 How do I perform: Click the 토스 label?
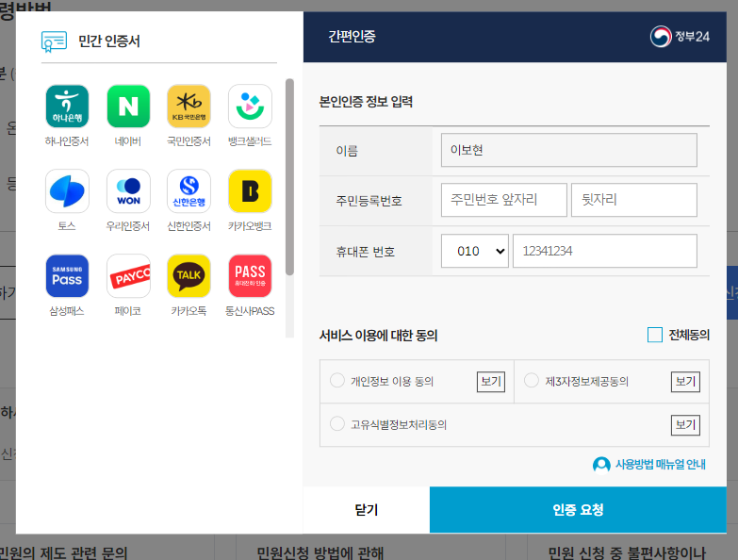(x=67, y=226)
